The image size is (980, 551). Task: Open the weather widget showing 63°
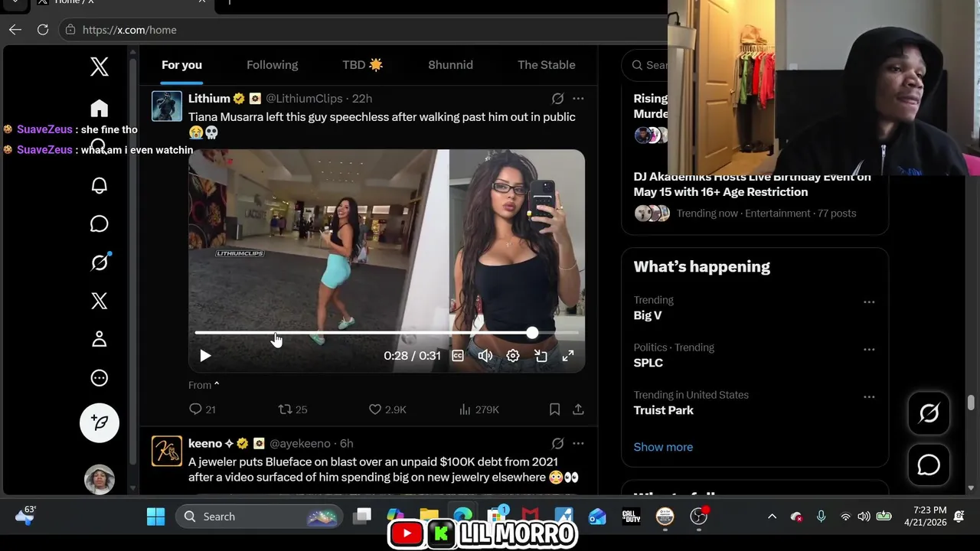pyautogui.click(x=25, y=515)
